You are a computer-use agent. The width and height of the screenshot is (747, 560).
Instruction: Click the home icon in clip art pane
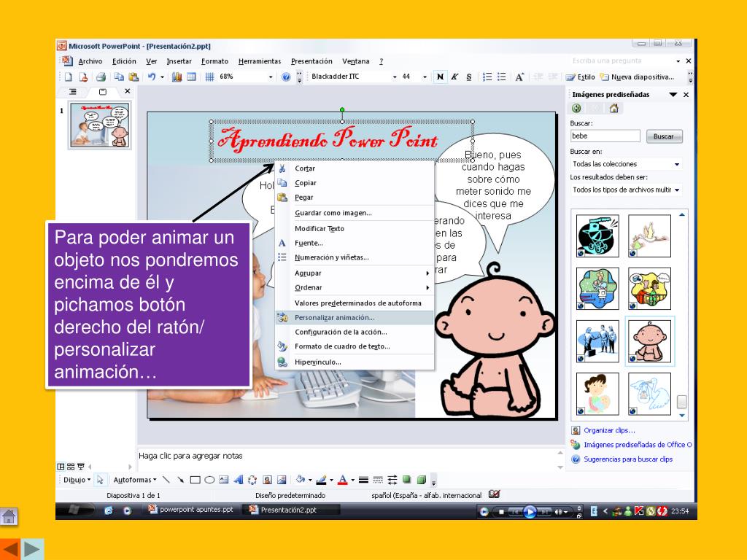coord(614,109)
